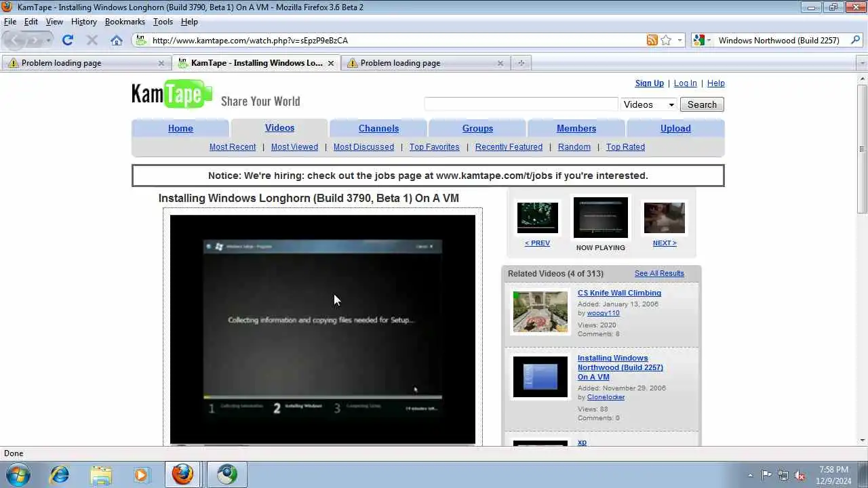Viewport: 868px width, 488px height.
Task: Click the URL address field
Action: (397, 40)
